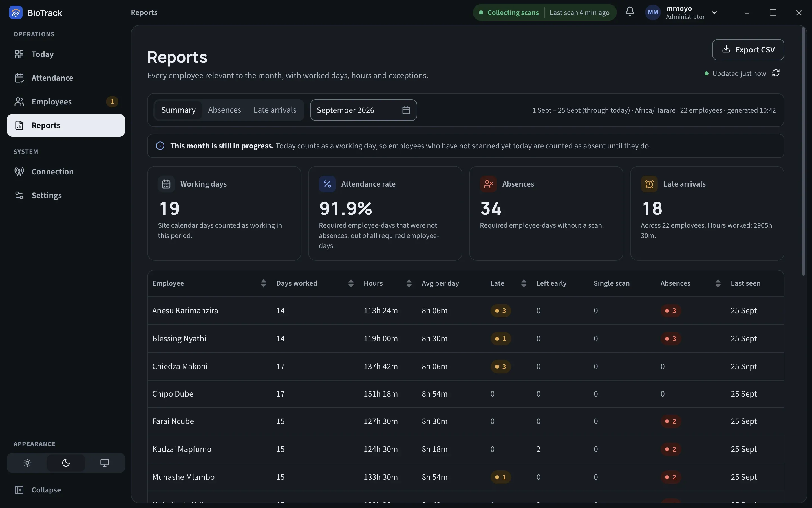Click the Anesu Karimanzira row name
The image size is (812, 508).
pyautogui.click(x=185, y=310)
